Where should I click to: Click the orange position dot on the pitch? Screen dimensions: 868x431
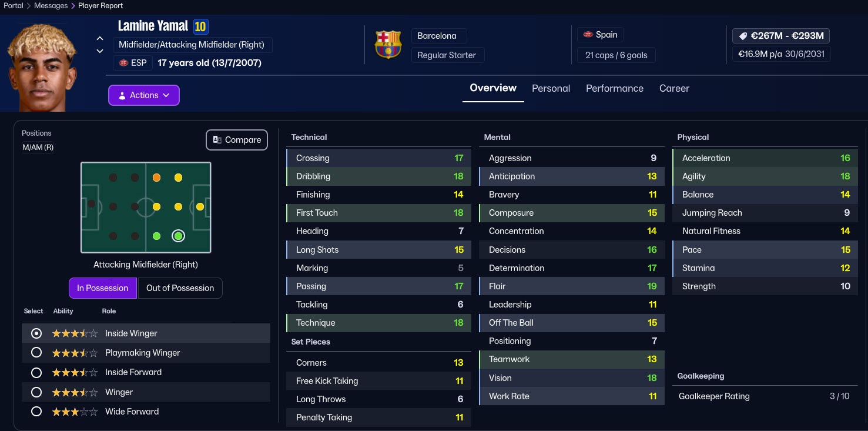click(x=156, y=178)
